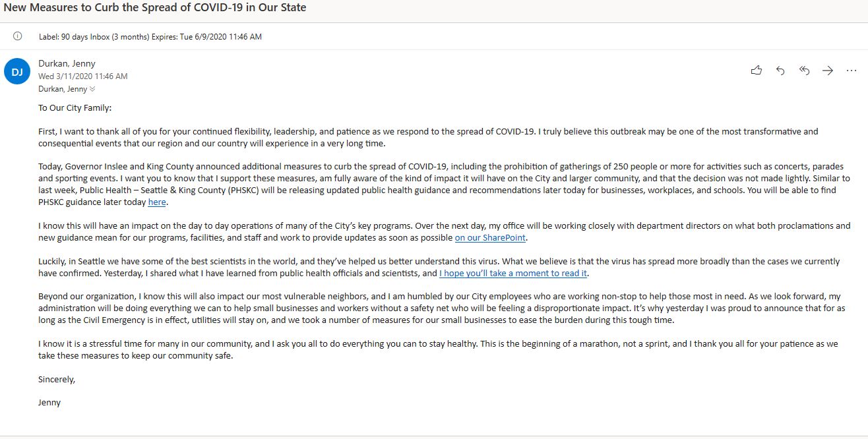Click the email subject heading
The height and width of the screenshot is (439, 868).
[155, 8]
